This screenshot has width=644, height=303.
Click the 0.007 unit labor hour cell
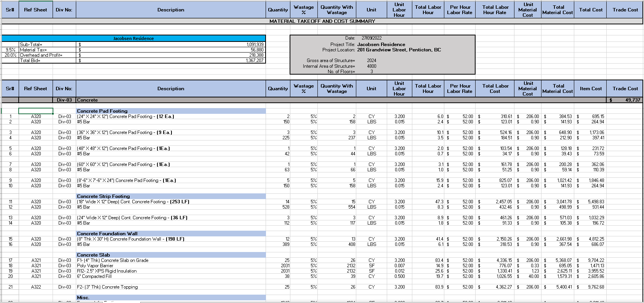coord(399,266)
